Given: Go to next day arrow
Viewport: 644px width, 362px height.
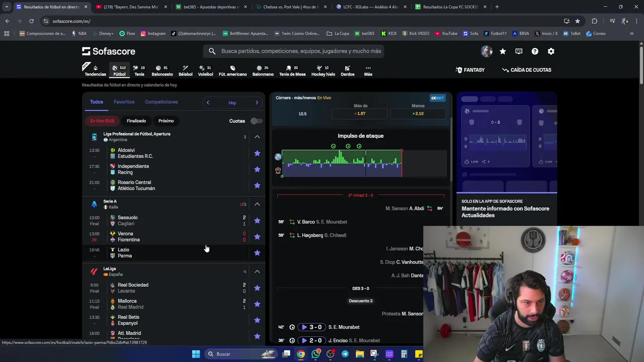Looking at the screenshot, I should (257, 103).
